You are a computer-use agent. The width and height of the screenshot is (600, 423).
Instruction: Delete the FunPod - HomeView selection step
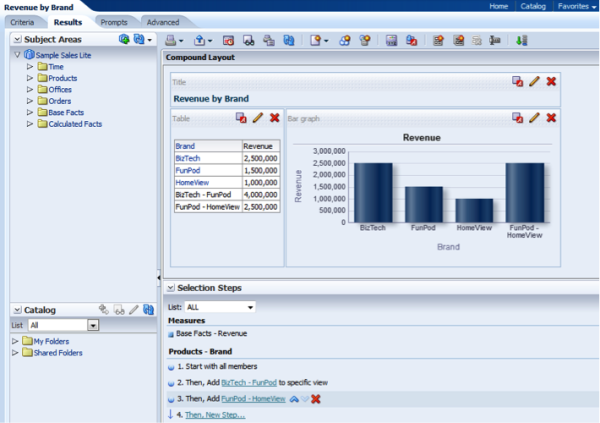pyautogui.click(x=316, y=399)
